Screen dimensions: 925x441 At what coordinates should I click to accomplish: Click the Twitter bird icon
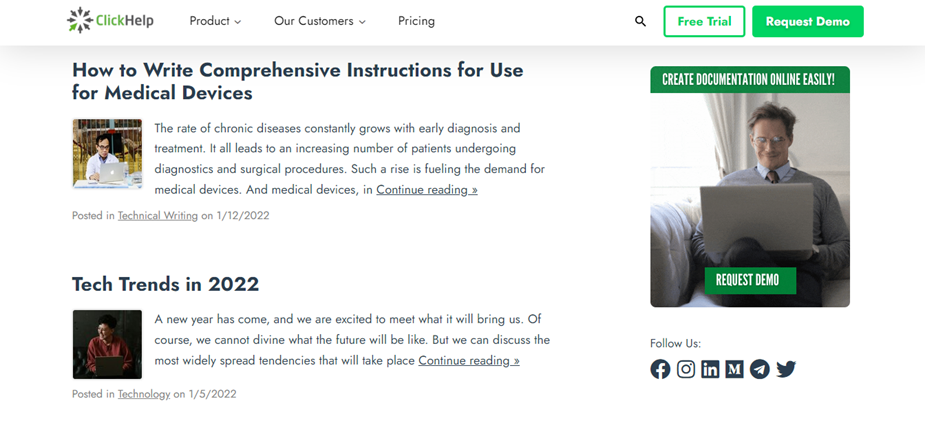click(786, 369)
